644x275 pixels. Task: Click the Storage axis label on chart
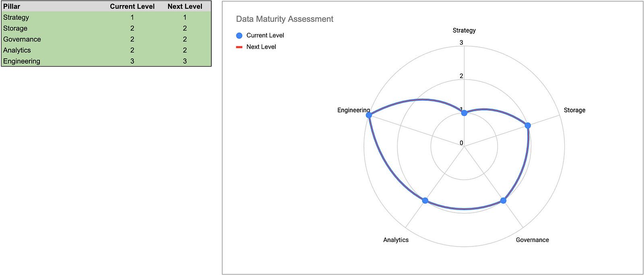pos(574,110)
